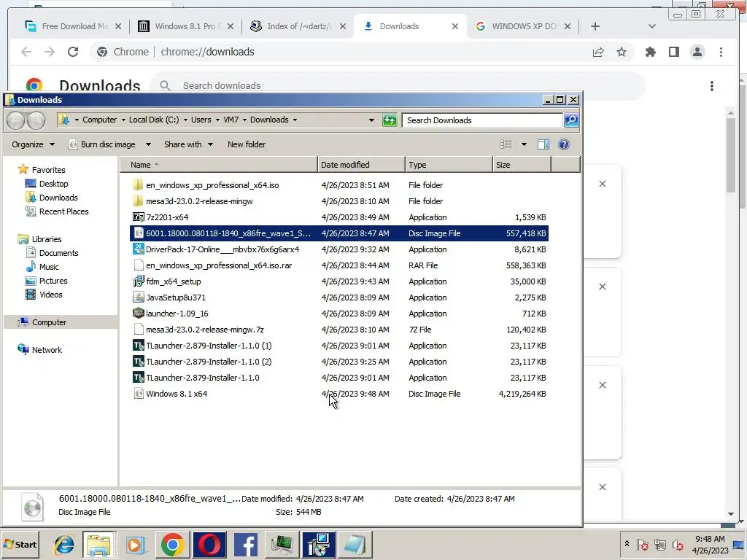Expand Burn disc image dropdown arrow

(x=148, y=144)
